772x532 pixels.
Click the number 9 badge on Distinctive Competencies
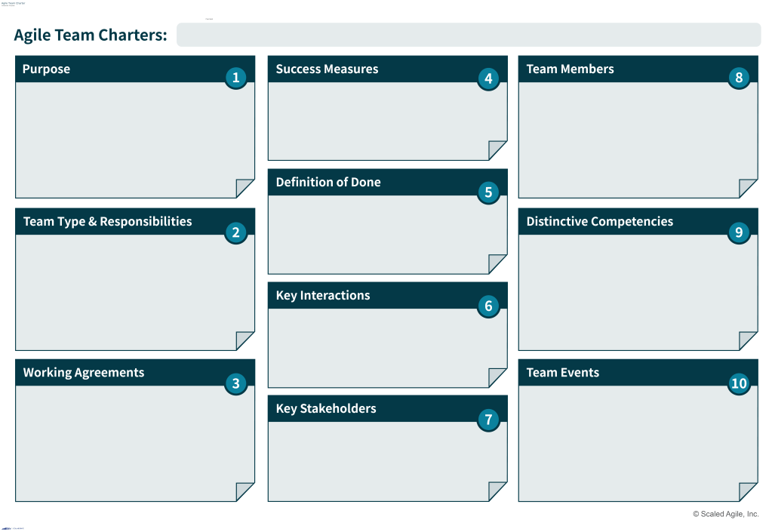pos(739,232)
